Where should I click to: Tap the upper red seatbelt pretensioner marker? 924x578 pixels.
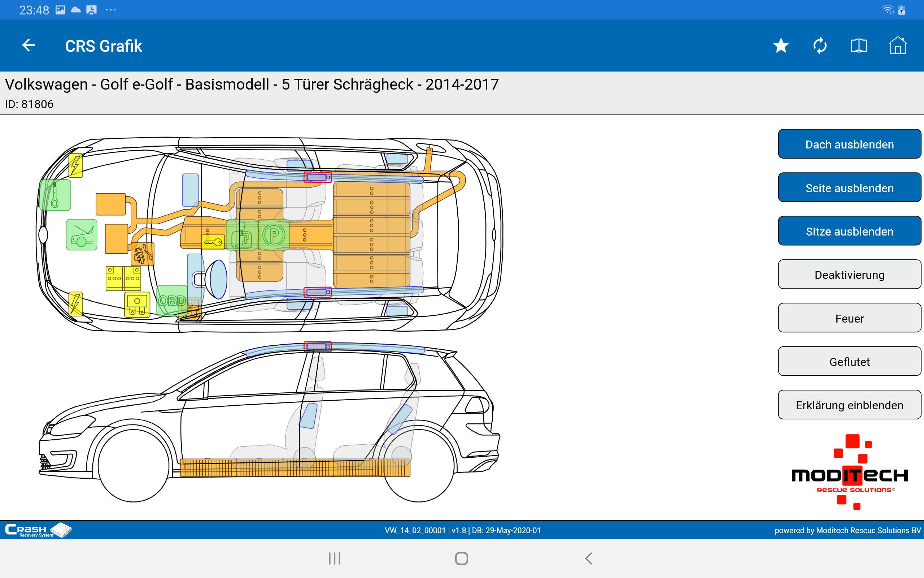click(x=317, y=177)
